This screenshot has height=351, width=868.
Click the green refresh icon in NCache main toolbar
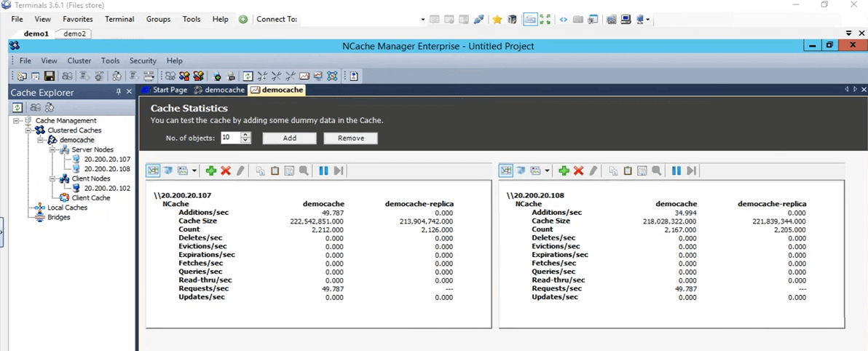[248, 76]
